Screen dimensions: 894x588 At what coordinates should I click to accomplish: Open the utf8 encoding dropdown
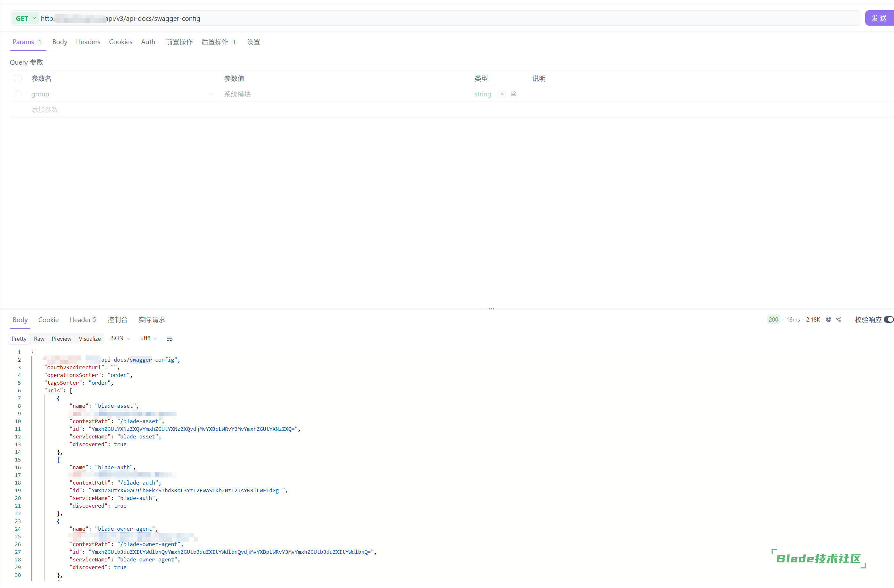pyautogui.click(x=148, y=338)
